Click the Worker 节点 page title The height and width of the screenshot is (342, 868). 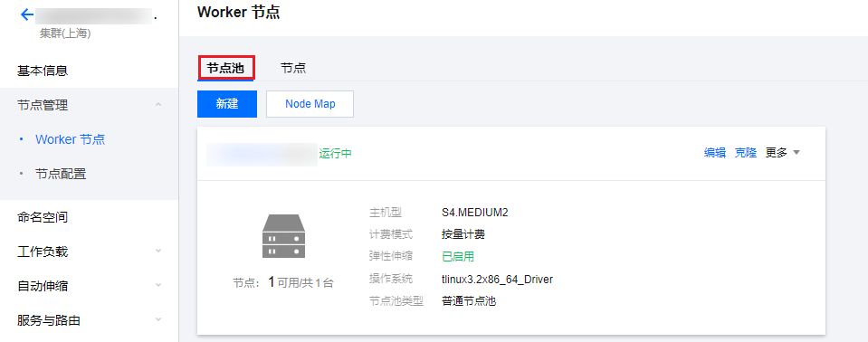(239, 13)
